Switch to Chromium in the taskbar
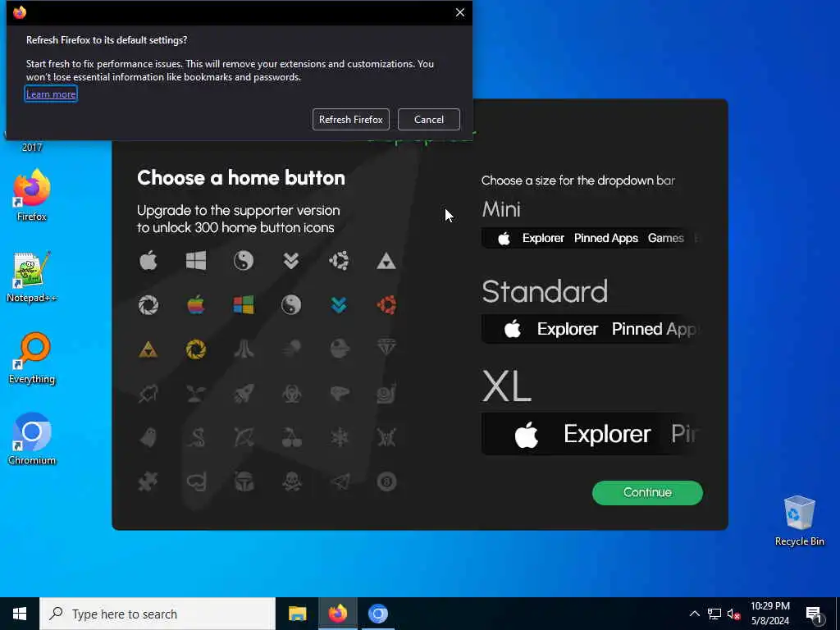 pyautogui.click(x=377, y=614)
